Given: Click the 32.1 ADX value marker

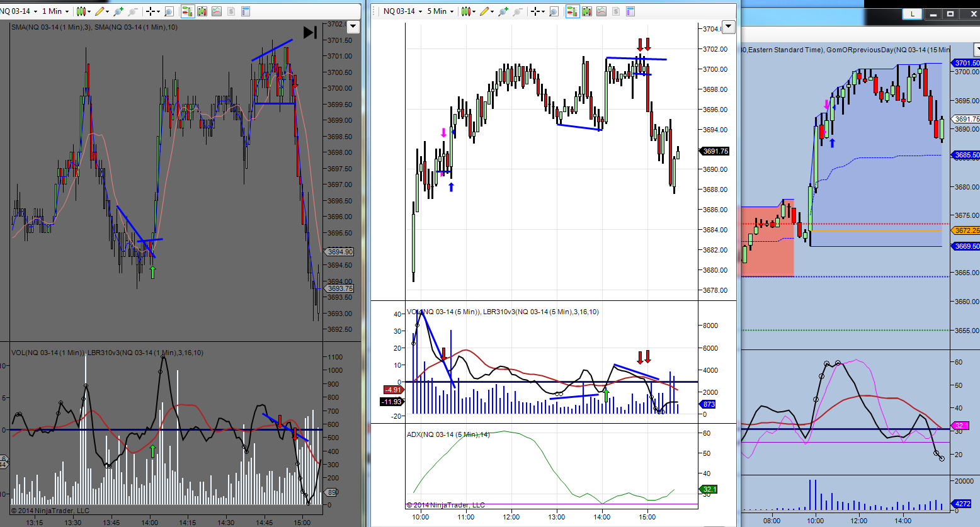Looking at the screenshot, I should point(709,489).
